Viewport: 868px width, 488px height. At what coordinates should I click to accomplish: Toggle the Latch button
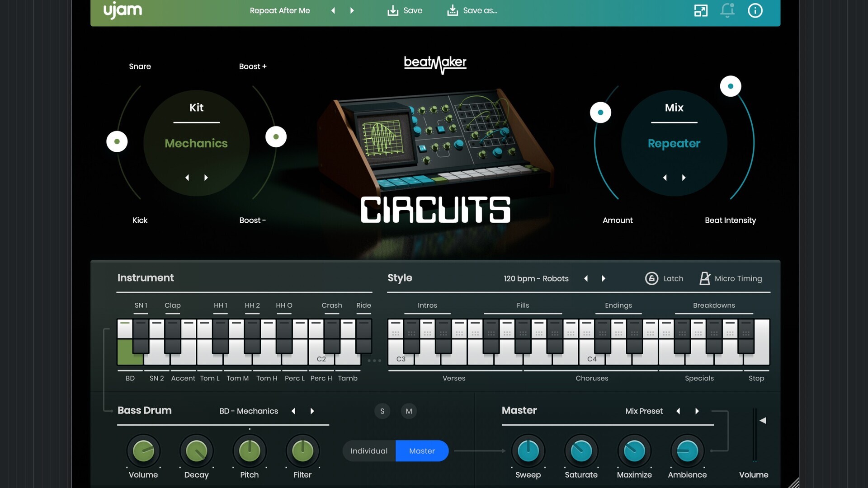(x=664, y=278)
